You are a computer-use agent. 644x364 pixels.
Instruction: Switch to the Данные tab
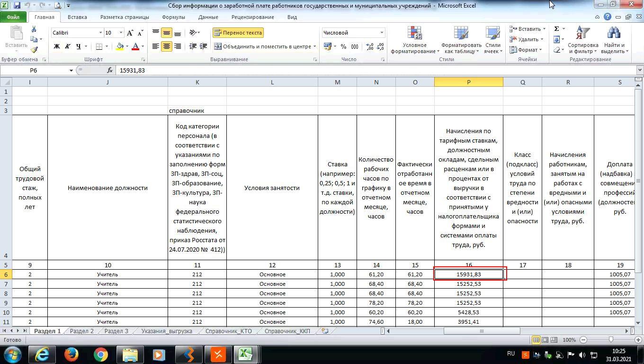click(x=208, y=17)
